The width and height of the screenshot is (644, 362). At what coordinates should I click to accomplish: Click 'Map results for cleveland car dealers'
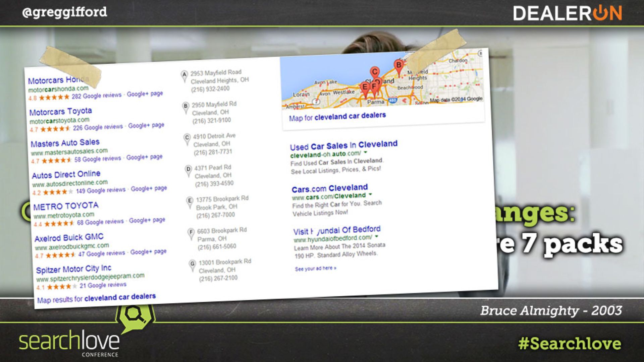click(x=97, y=298)
